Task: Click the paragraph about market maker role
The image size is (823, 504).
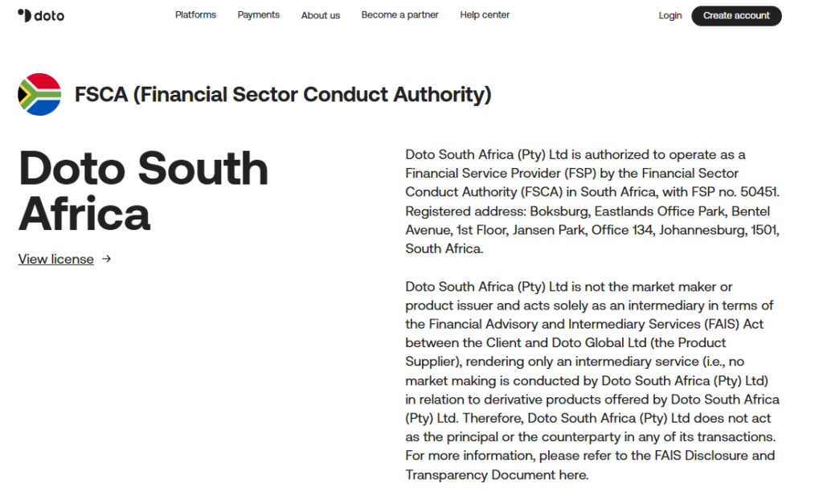Action: coord(592,381)
